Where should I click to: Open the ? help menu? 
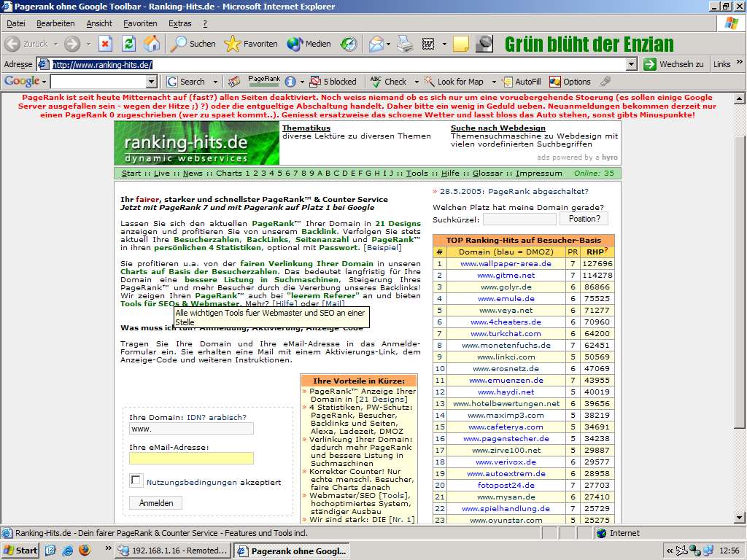pos(205,23)
